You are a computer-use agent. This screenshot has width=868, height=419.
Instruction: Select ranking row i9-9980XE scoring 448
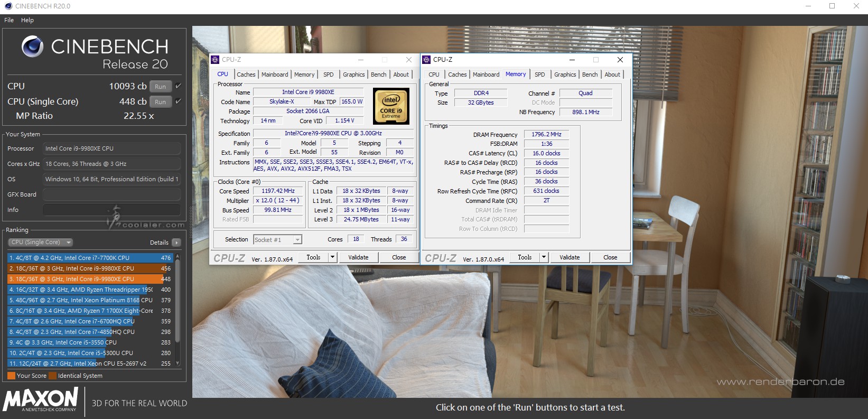click(90, 279)
